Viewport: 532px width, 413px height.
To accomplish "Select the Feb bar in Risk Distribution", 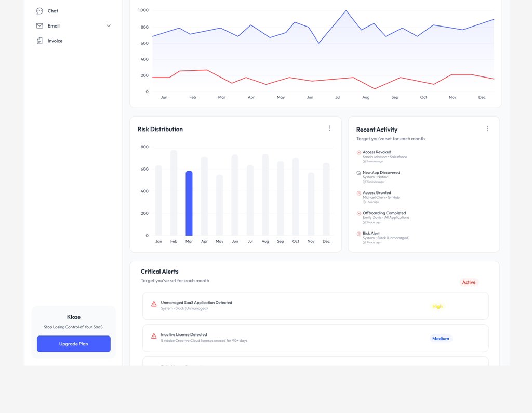I will 174,192.
